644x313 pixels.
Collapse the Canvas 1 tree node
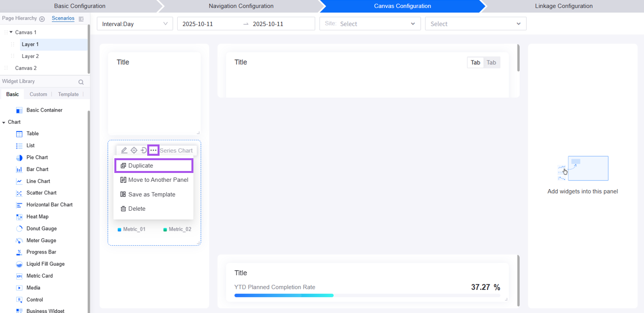[11, 32]
